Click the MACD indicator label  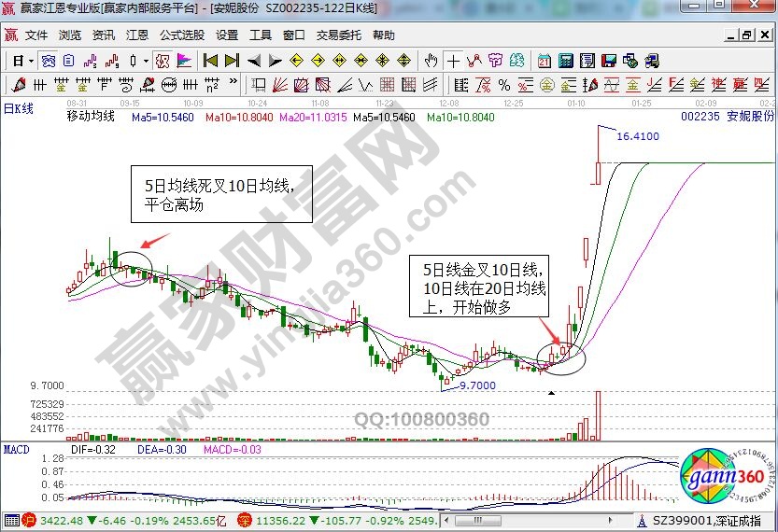(x=17, y=450)
